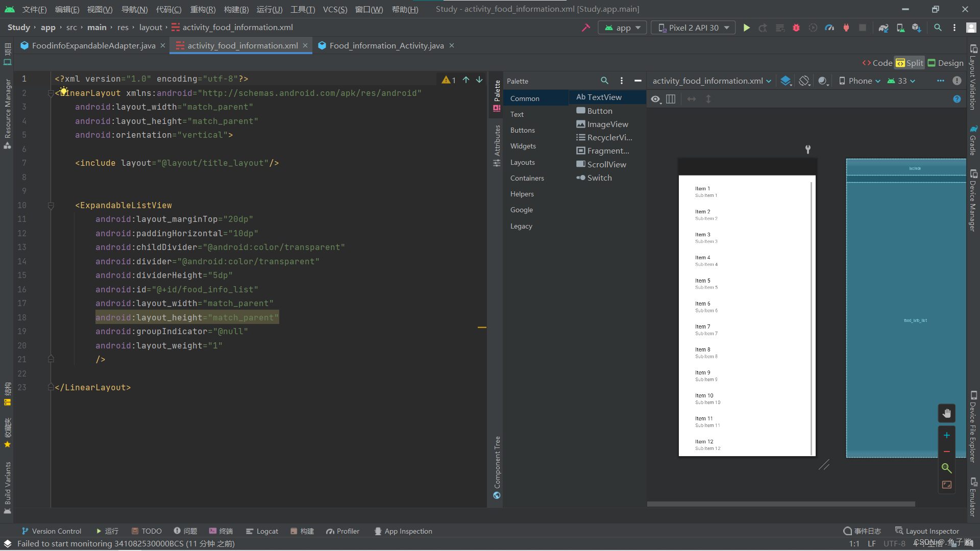This screenshot has width=980, height=551.
Task: Click the Palette search magnifier icon
Action: 604,81
